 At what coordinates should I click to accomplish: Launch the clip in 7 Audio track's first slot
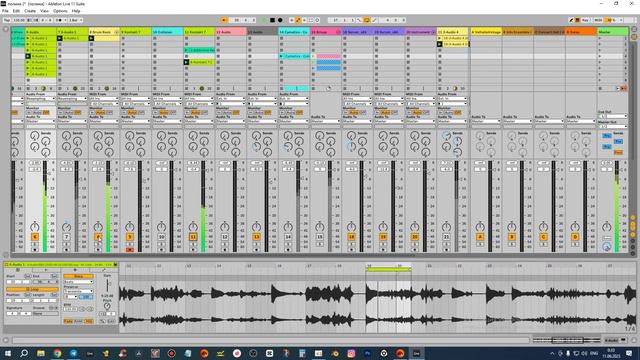60,38
